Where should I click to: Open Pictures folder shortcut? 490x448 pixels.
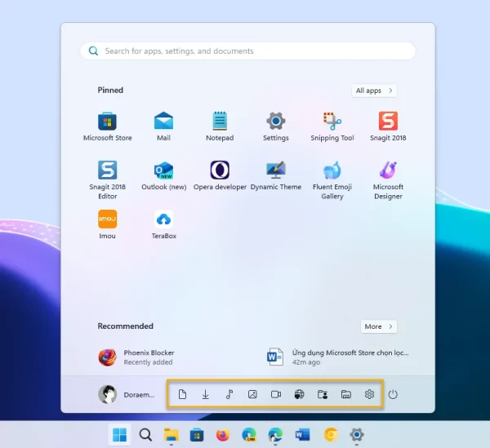tap(252, 394)
